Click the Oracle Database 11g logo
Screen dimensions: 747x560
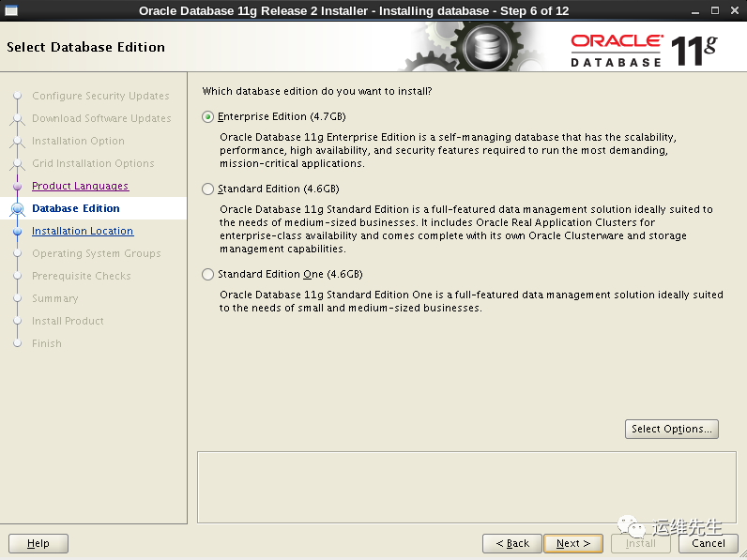point(644,50)
